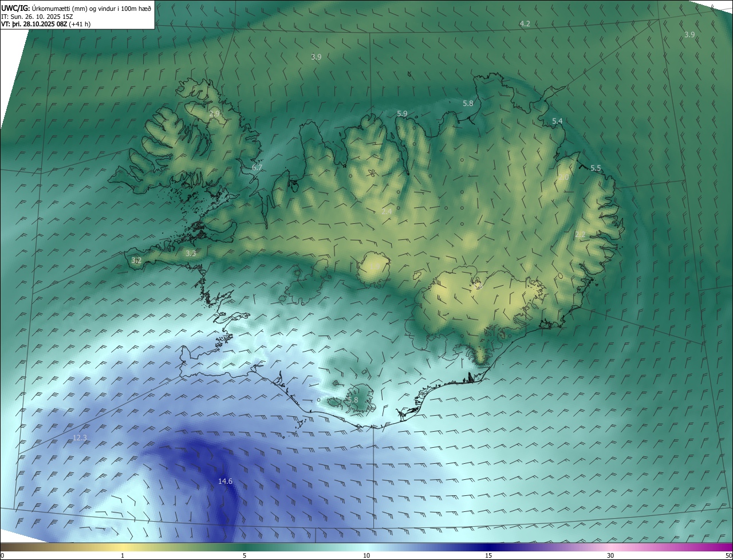
Task: Click the 0 tick on the colour scale
Action: pos(2,555)
